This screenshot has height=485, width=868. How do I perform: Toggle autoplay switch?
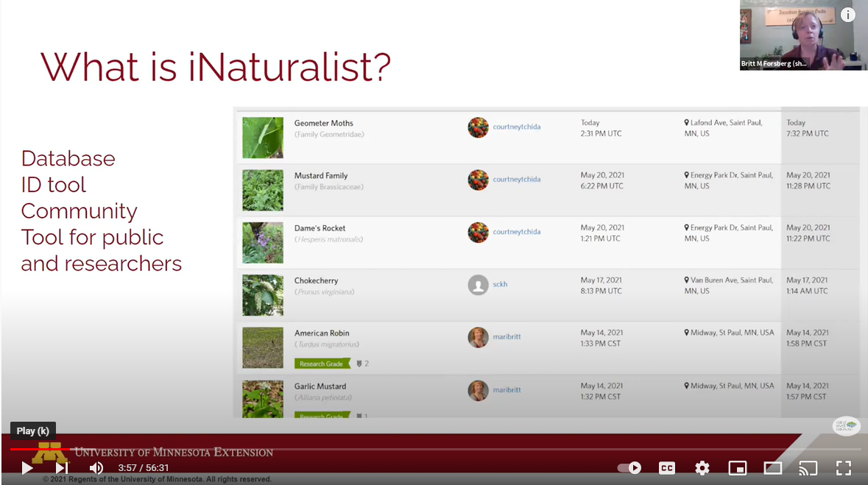pyautogui.click(x=629, y=468)
